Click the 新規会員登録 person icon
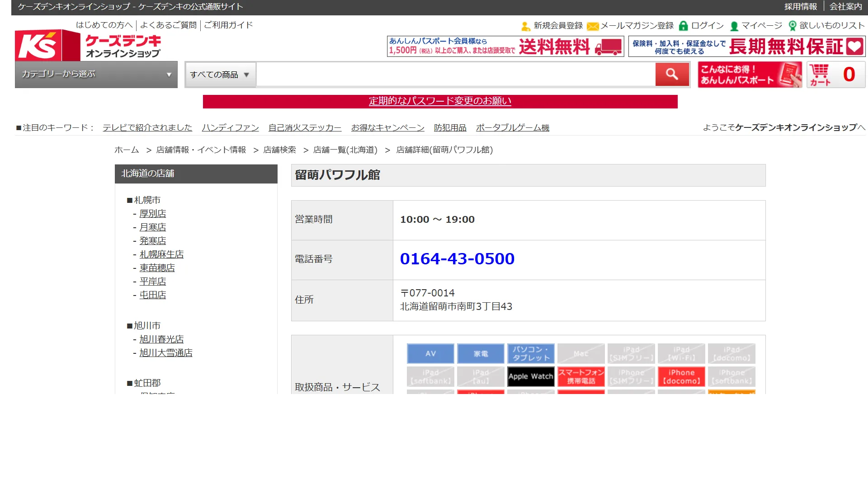 tap(525, 26)
